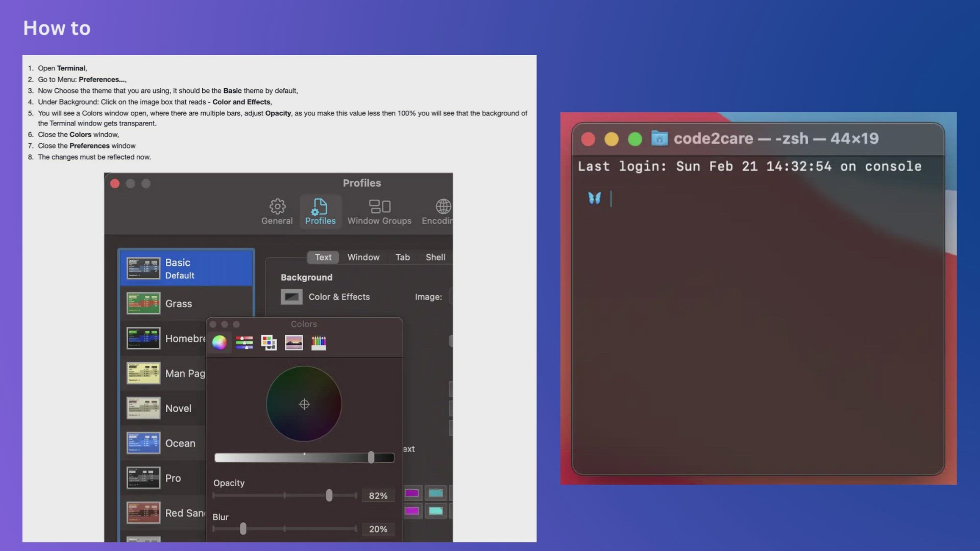Click the Color & Effects background swatch
Image resolution: width=980 pixels, height=551 pixels.
291,297
